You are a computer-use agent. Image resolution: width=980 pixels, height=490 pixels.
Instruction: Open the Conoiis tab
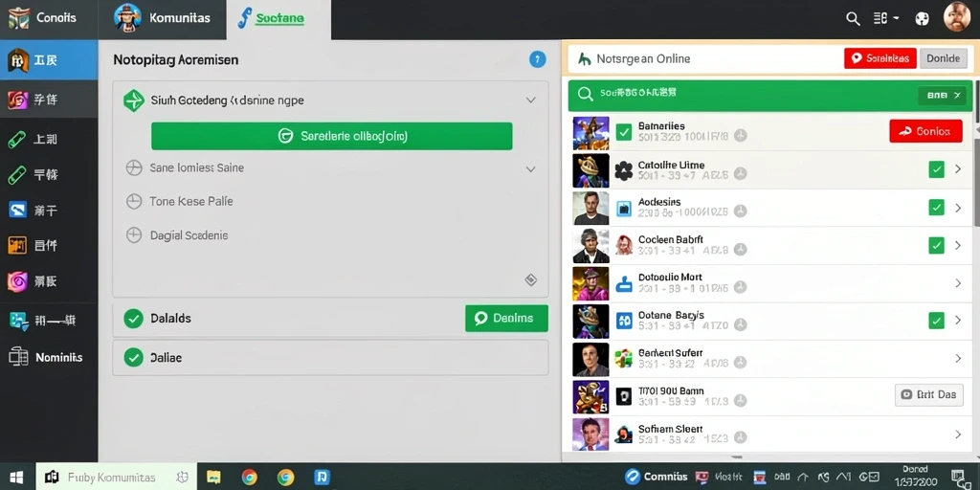click(x=49, y=19)
